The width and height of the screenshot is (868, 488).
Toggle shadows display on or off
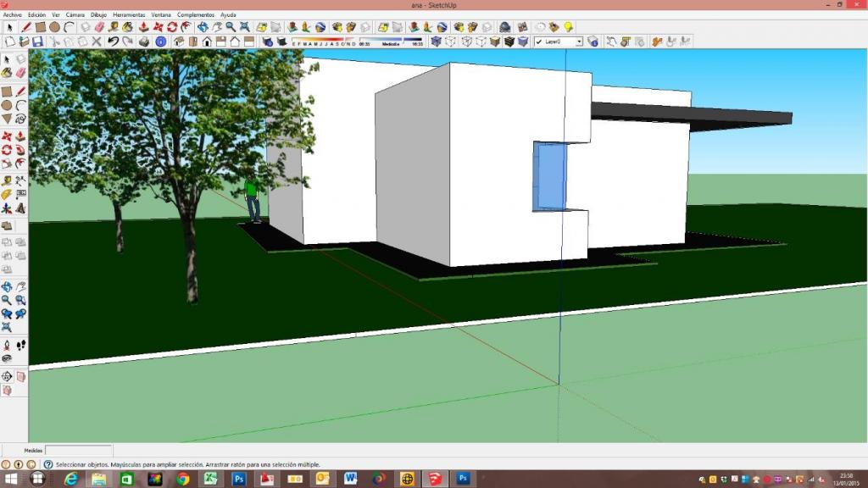pyautogui.click(x=269, y=42)
